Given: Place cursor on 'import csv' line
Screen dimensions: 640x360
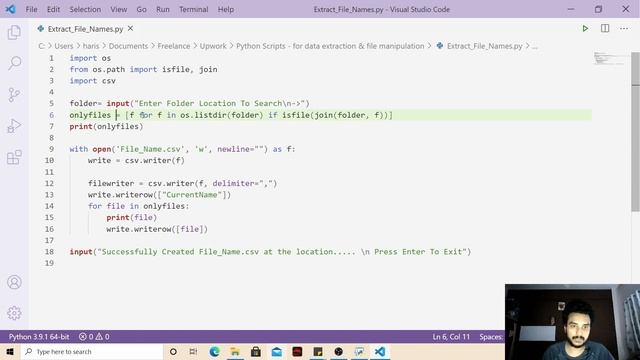Looking at the screenshot, I should pos(93,81).
